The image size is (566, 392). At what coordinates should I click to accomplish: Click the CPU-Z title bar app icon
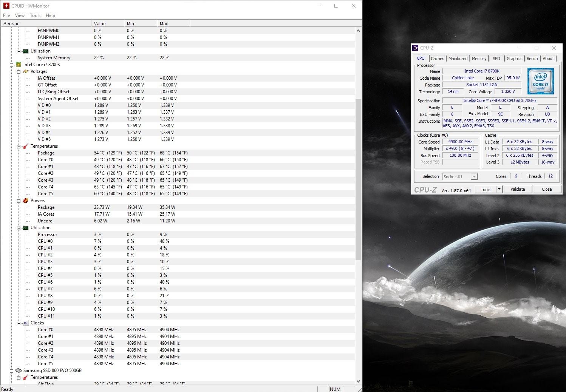point(415,48)
